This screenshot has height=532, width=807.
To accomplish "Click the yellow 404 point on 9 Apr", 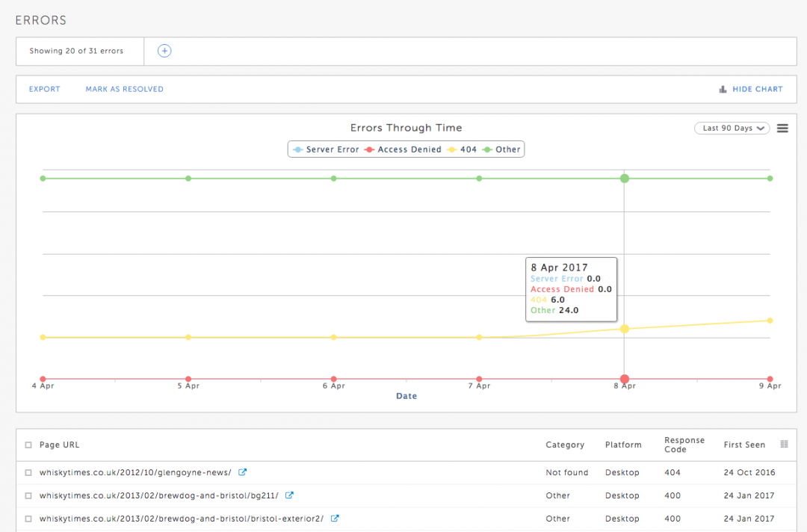I will (770, 321).
